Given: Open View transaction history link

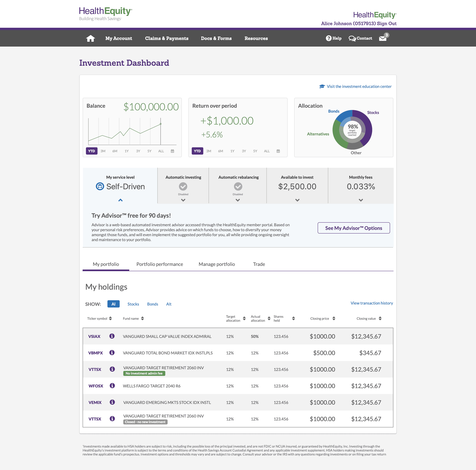Looking at the screenshot, I should [x=372, y=303].
